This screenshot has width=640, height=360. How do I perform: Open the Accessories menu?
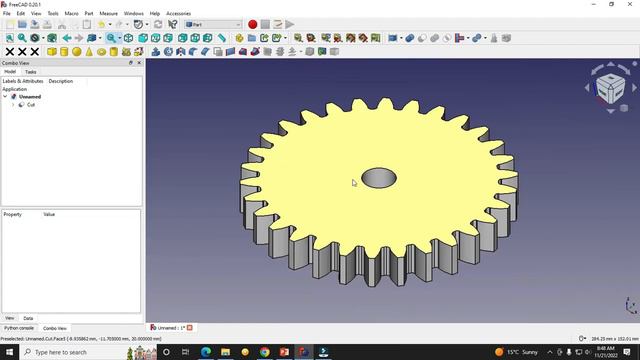(x=178, y=13)
